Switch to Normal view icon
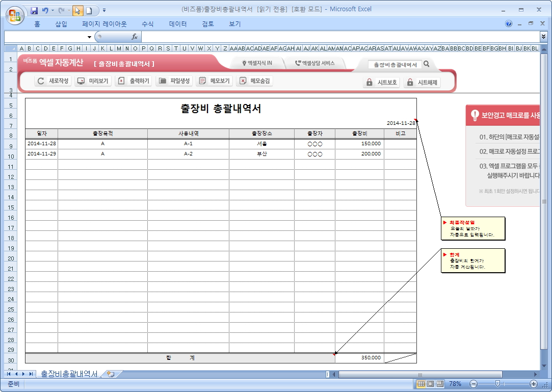This screenshot has width=552, height=392. coord(420,384)
